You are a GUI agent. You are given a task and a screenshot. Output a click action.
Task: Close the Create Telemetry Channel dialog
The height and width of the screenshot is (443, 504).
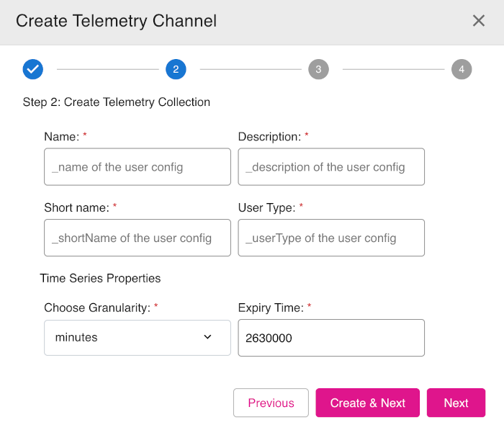tap(479, 21)
